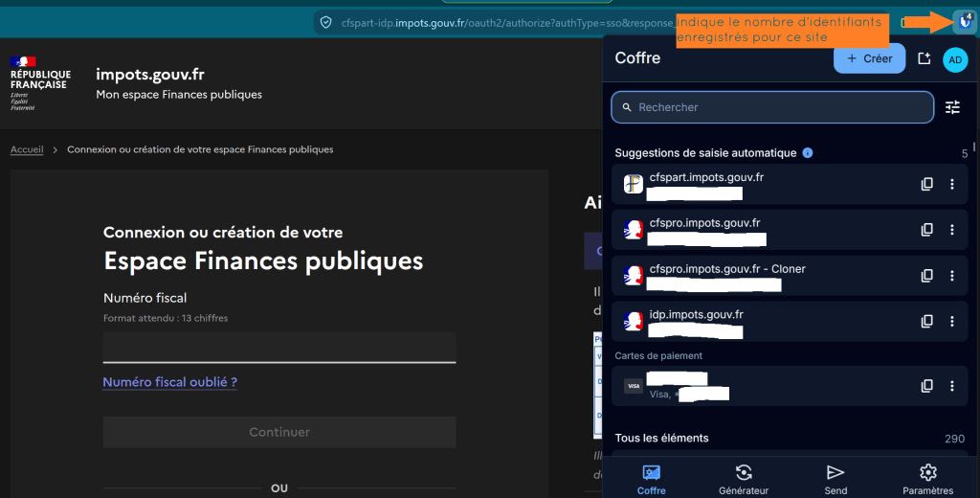Image resolution: width=980 pixels, height=498 pixels.
Task: Copy icon for cfspro.impots.gouv.fr - Cloner
Action: [926, 275]
